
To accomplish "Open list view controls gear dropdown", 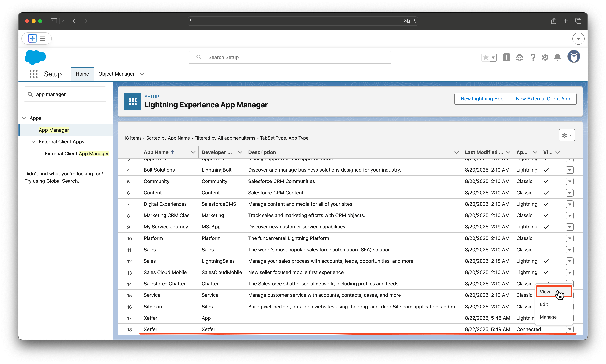I will (x=566, y=135).
